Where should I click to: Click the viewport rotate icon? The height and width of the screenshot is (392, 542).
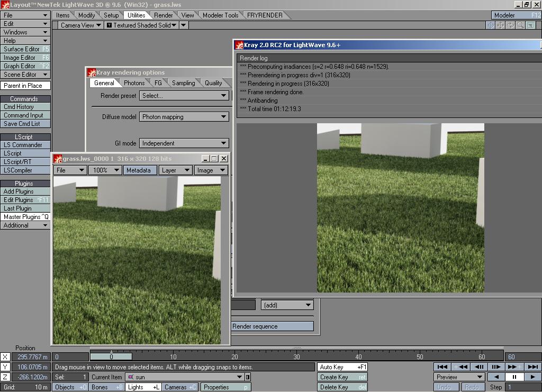pos(511,25)
